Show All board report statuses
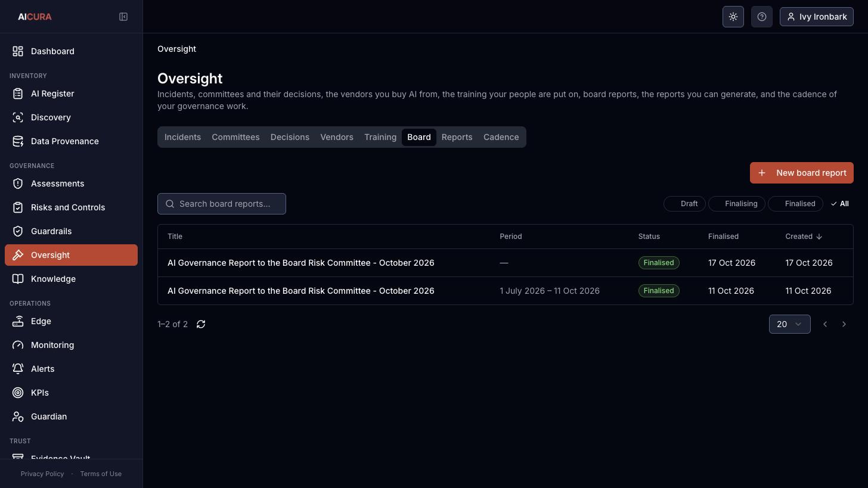 click(839, 204)
